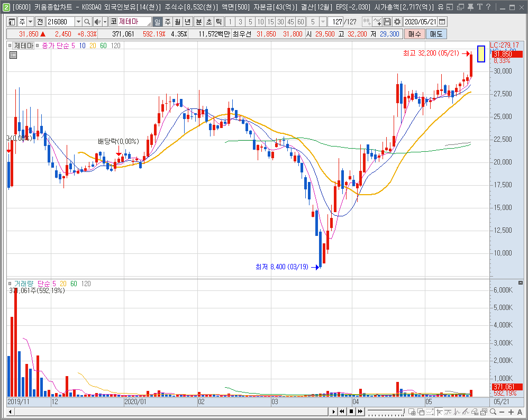Image resolution: width=528 pixels, height=420 pixels.
Task: Zoom out chart with the minus icon
Action: [x=502, y=412]
